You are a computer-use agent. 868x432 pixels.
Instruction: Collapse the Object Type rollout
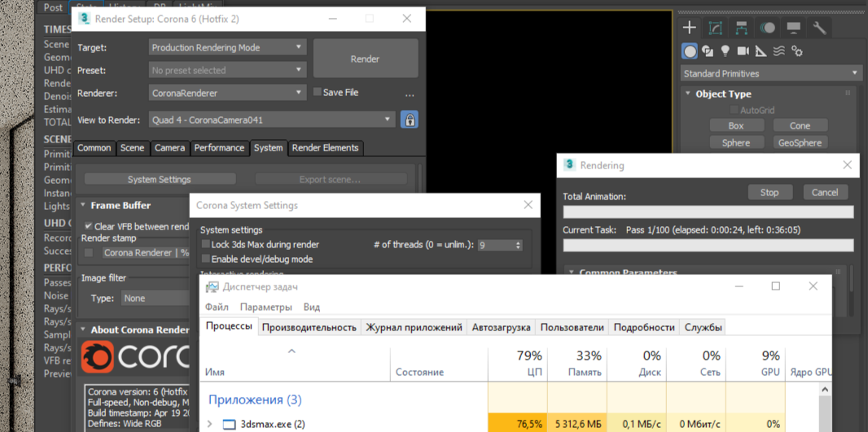[x=688, y=94]
